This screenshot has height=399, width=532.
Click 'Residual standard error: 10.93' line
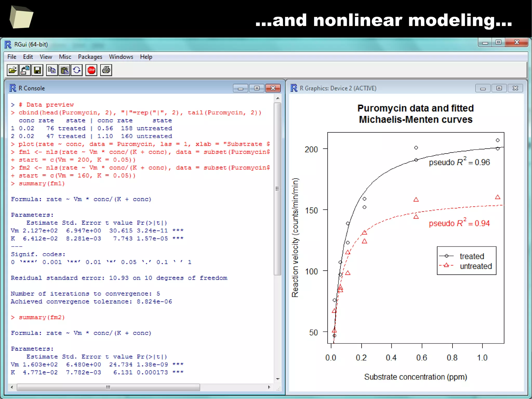(x=119, y=278)
